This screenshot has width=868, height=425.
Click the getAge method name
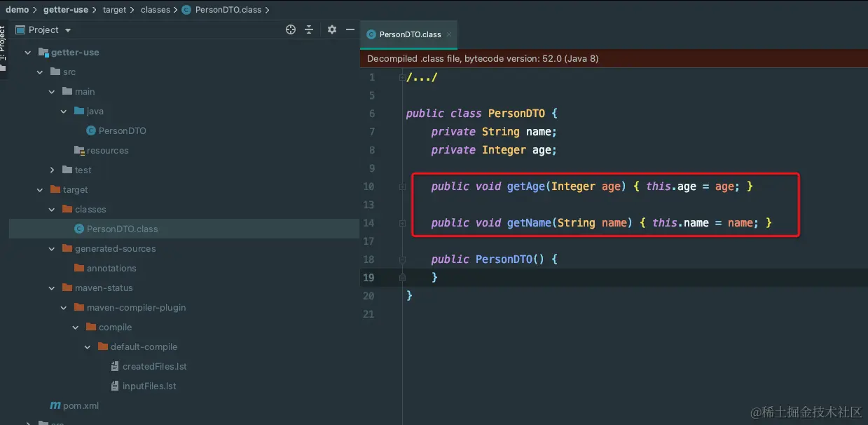[526, 187]
